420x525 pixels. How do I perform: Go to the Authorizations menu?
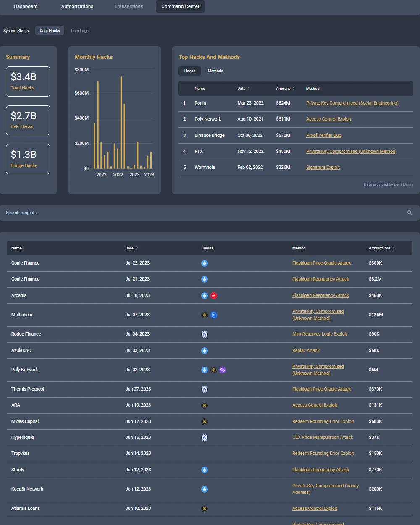click(x=77, y=6)
